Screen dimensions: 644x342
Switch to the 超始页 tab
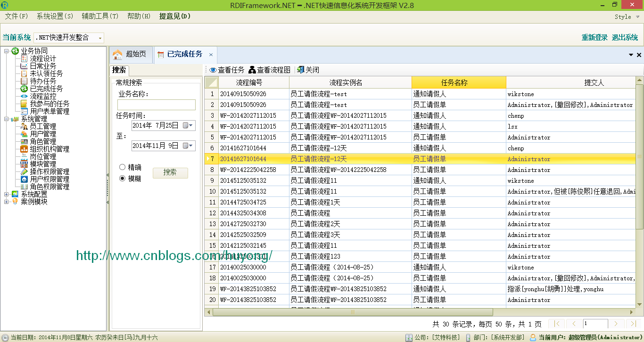(131, 54)
